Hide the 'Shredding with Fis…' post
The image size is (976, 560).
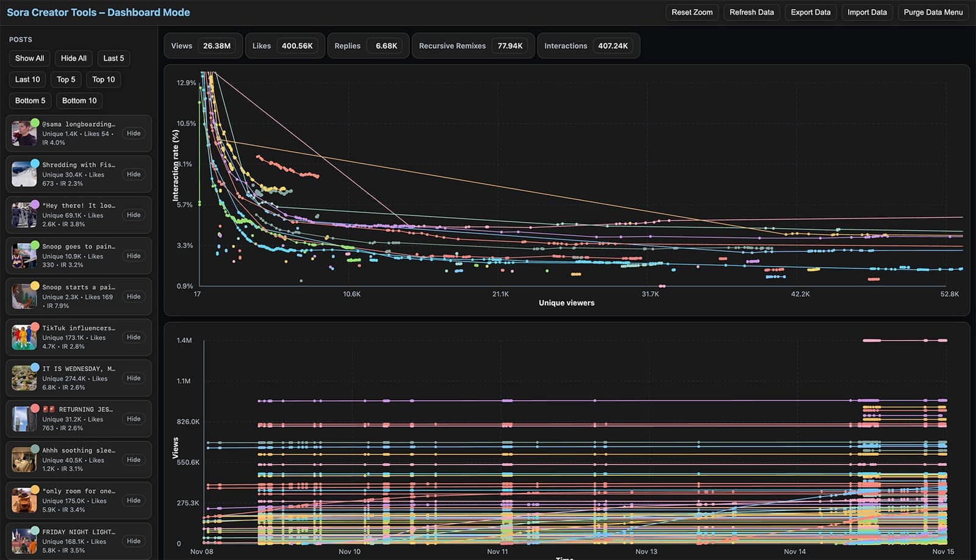pos(134,174)
